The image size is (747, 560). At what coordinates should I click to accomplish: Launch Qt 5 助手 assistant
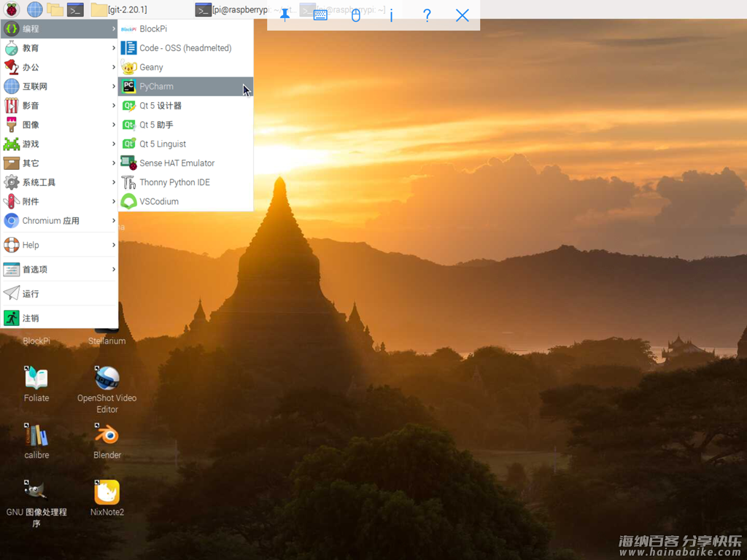(x=186, y=125)
